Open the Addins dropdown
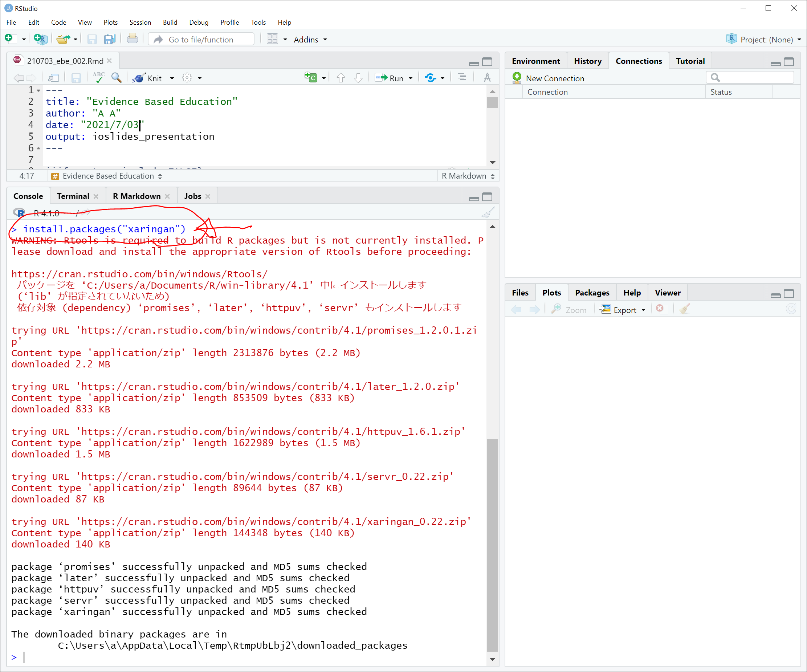Viewport: 807px width, 672px height. (310, 40)
